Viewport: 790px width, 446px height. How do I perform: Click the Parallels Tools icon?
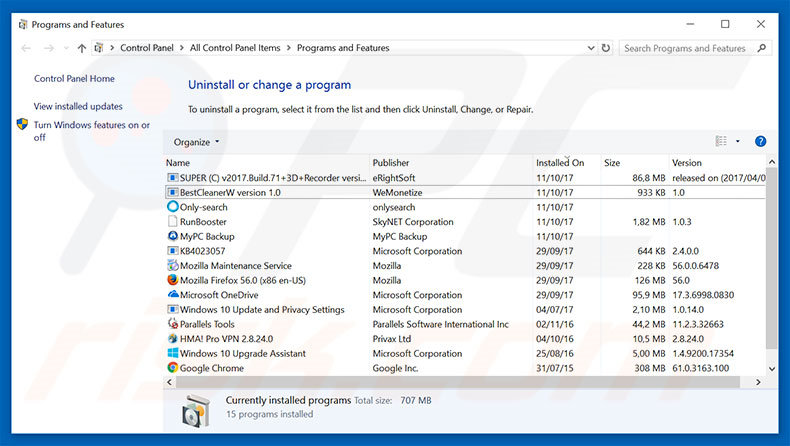point(172,324)
